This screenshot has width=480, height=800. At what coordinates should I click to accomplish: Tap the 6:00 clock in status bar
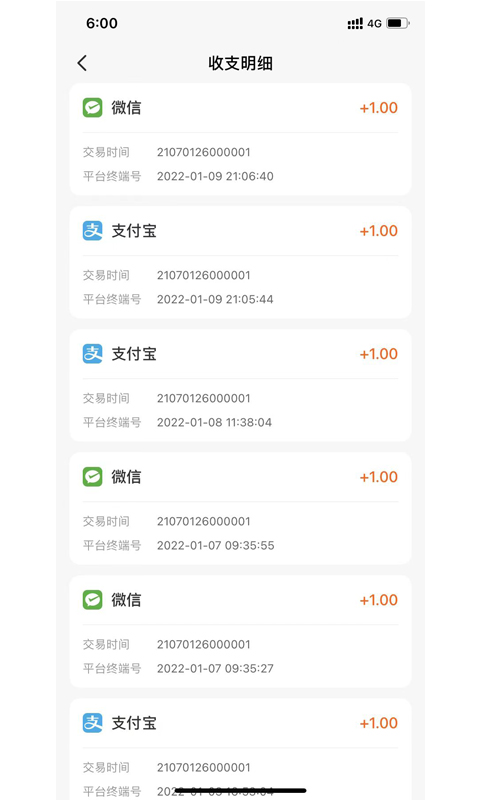point(102,23)
